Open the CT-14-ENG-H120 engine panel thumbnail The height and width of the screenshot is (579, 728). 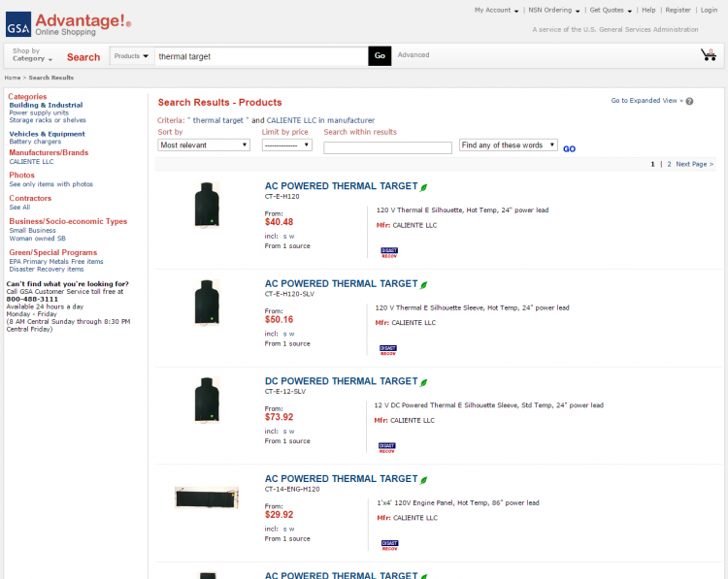pyautogui.click(x=207, y=498)
